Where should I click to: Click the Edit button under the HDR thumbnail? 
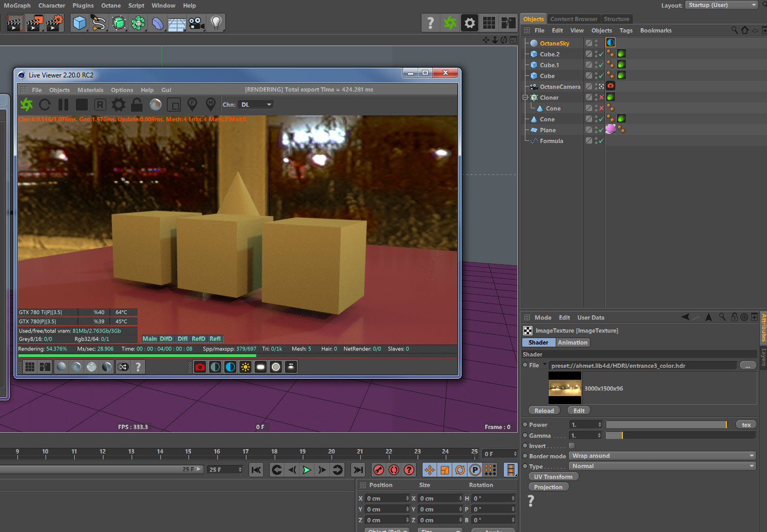[x=579, y=411]
